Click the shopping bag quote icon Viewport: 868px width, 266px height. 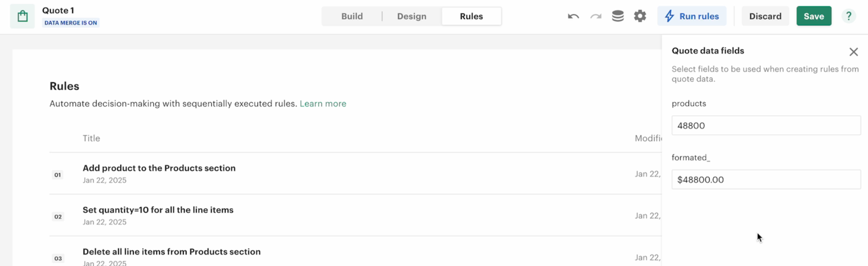click(x=23, y=17)
